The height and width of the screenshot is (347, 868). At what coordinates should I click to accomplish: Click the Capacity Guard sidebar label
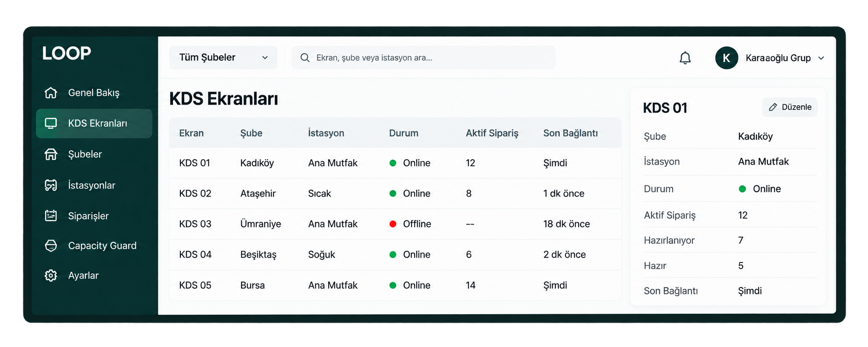102,246
